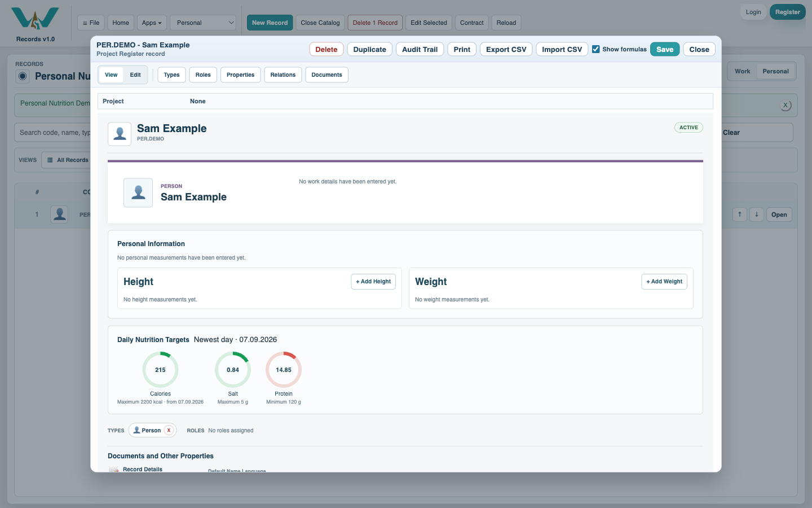812x508 pixels.
Task: Click the Duplicate button
Action: [x=370, y=49]
